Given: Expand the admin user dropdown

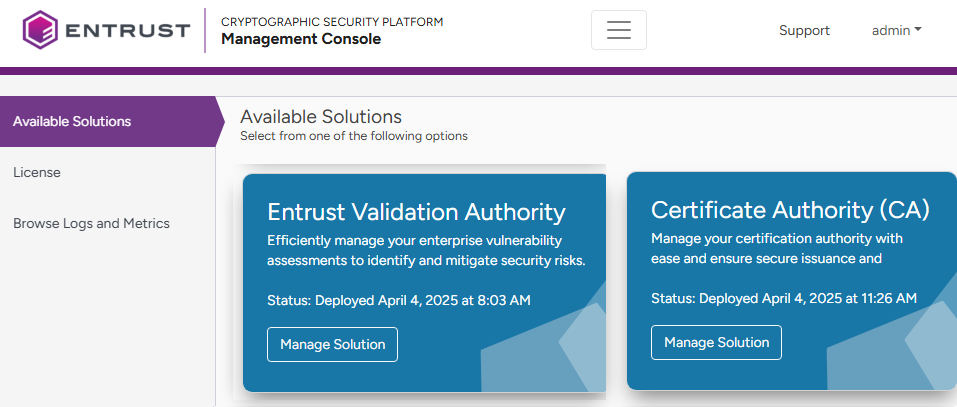Looking at the screenshot, I should [x=896, y=30].
